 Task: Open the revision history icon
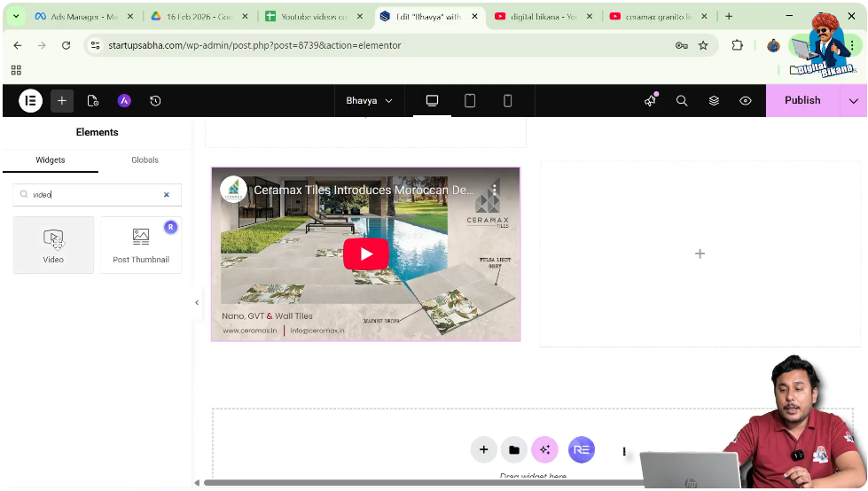[155, 101]
